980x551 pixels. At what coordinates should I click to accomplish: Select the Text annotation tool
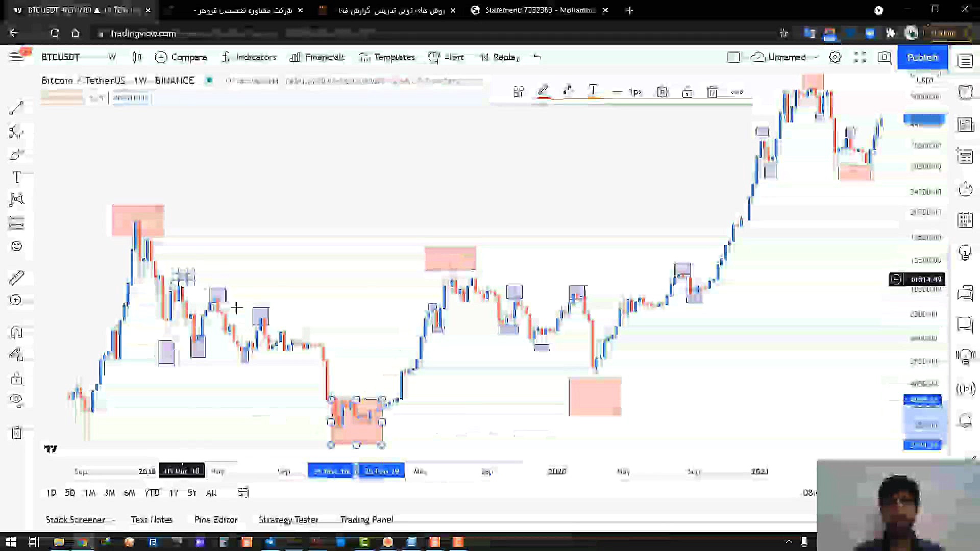click(x=16, y=177)
